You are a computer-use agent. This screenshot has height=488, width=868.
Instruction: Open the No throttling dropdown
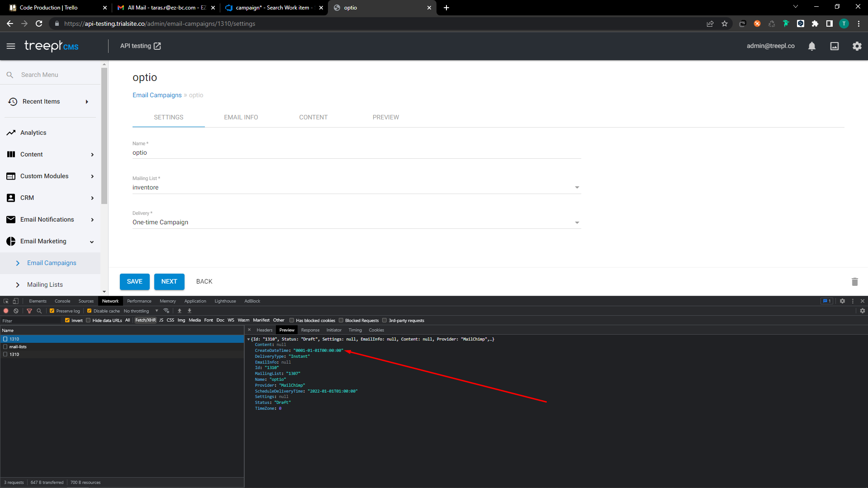tap(141, 311)
